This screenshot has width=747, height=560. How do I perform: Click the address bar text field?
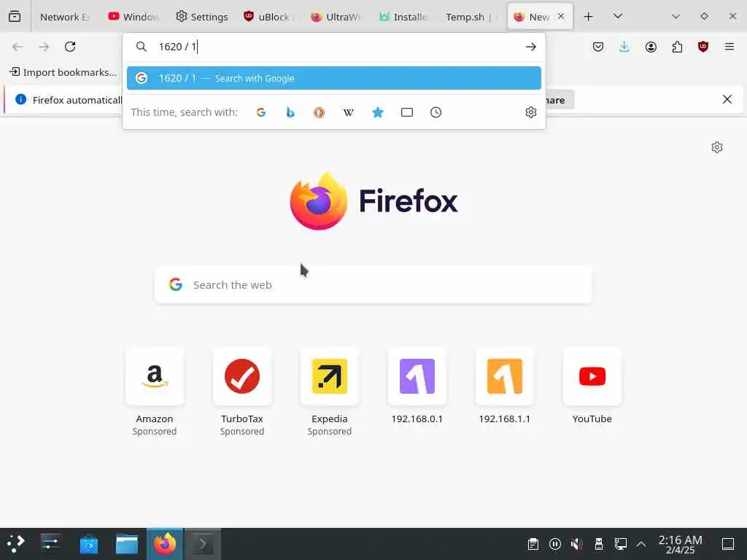333,47
